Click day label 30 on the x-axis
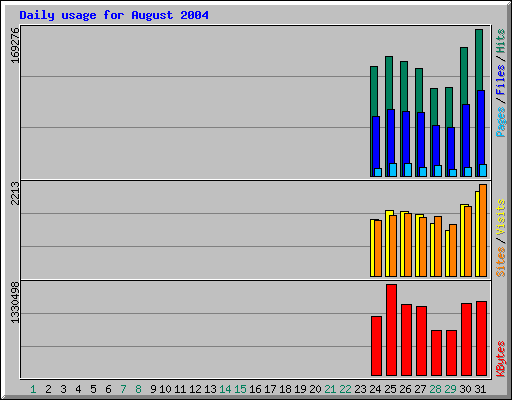 (x=465, y=389)
